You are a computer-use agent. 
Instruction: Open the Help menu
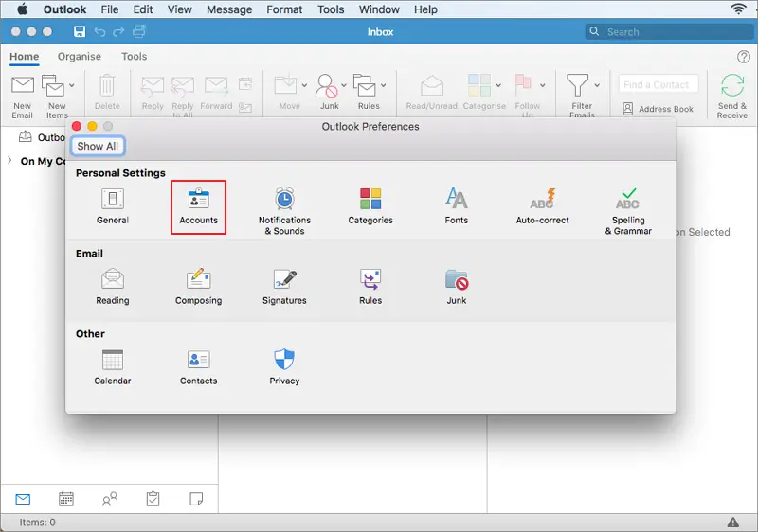pyautogui.click(x=425, y=9)
